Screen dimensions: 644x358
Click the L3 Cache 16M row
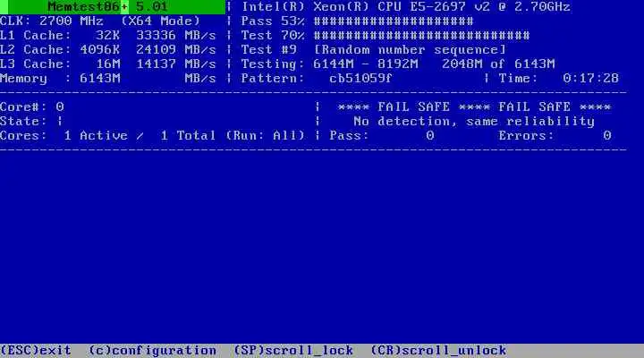(107, 64)
